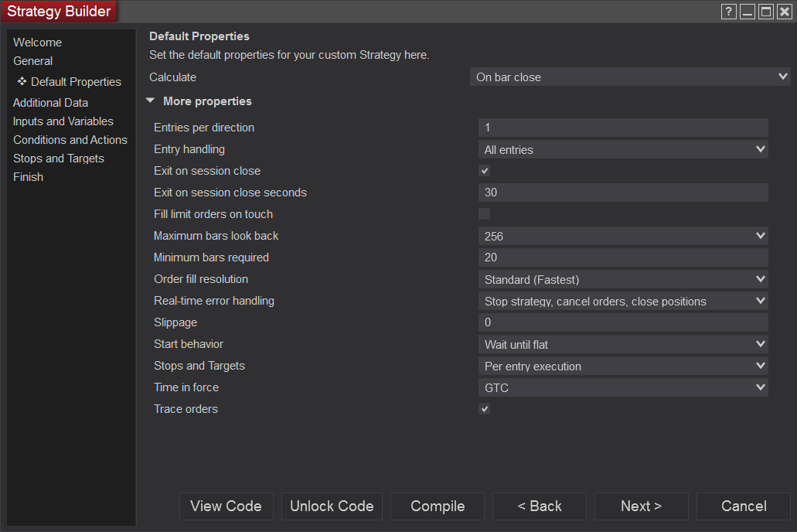Maximize the Strategy Builder window
The height and width of the screenshot is (532, 797).
tap(766, 12)
